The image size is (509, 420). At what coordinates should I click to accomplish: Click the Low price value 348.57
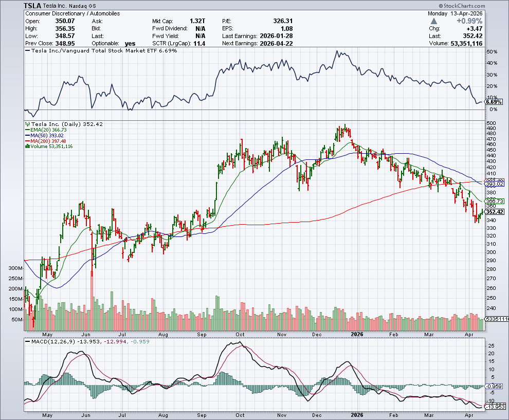(65, 35)
